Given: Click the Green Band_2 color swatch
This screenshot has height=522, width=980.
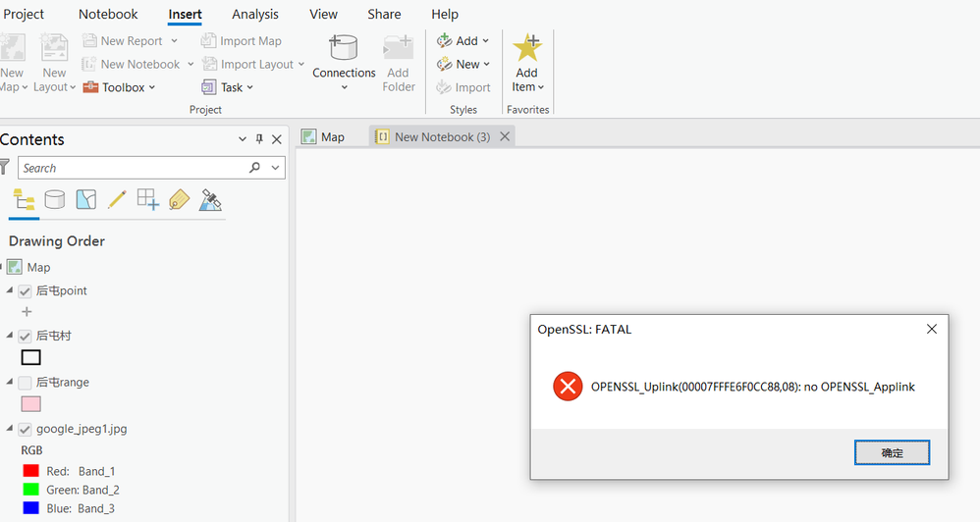Looking at the screenshot, I should click(30, 489).
